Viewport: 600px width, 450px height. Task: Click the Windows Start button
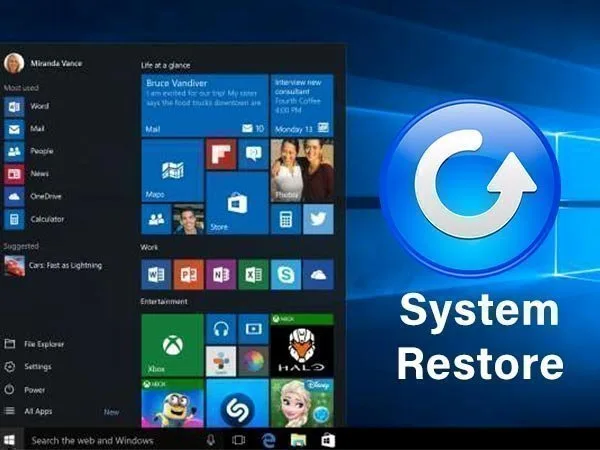pos(9,440)
